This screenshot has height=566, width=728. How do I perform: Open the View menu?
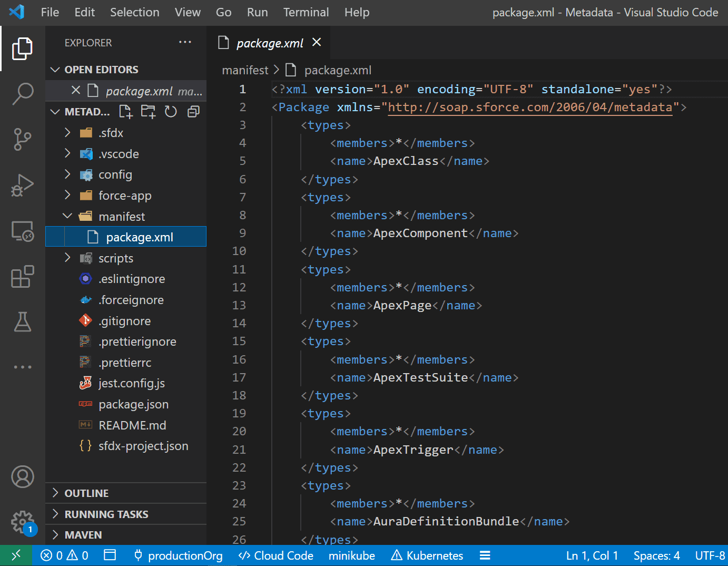coord(188,12)
